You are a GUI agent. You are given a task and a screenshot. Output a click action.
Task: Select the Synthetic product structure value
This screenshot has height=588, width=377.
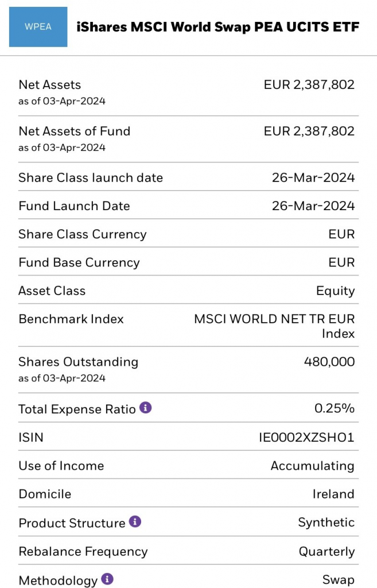pos(326,523)
